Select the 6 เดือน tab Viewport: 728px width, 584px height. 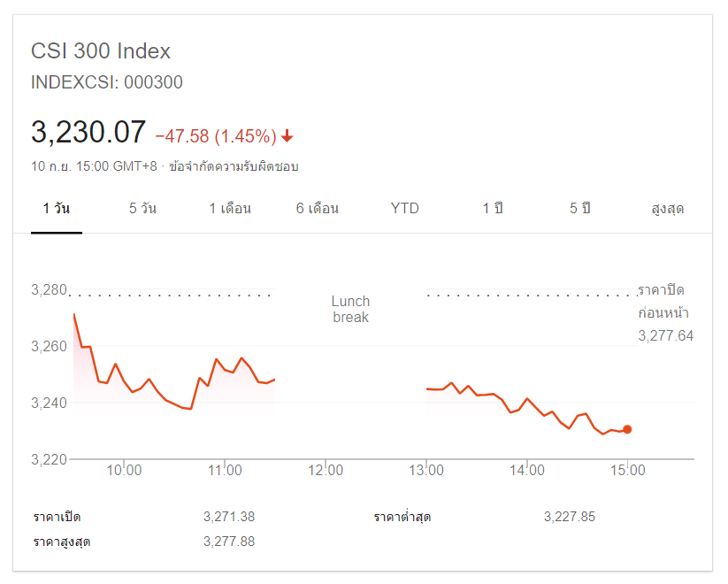tap(318, 209)
